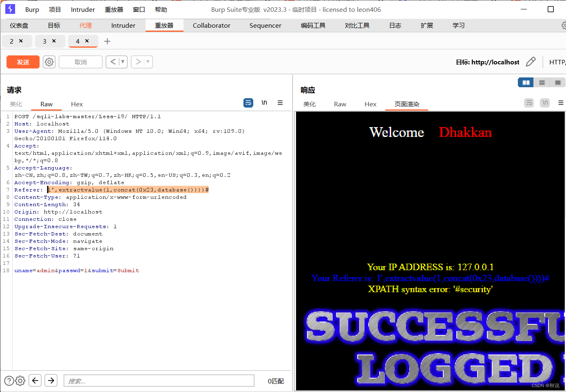
Task: Click the POST request first line
Action: (x=88, y=117)
